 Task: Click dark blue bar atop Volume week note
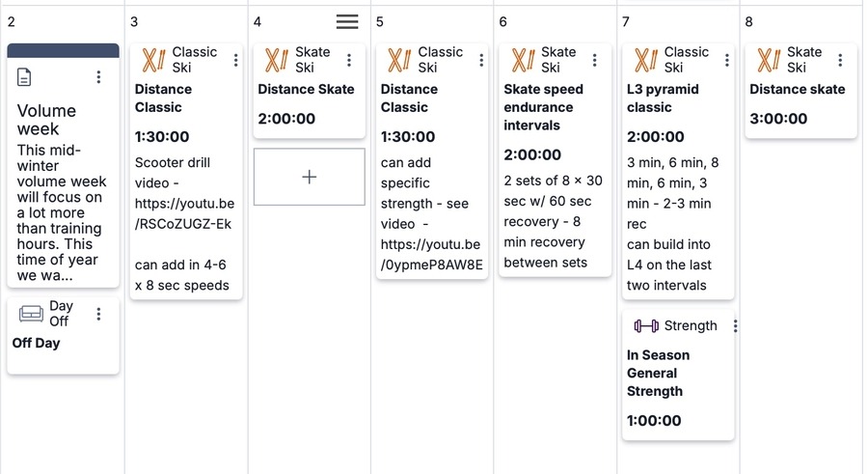click(x=63, y=50)
